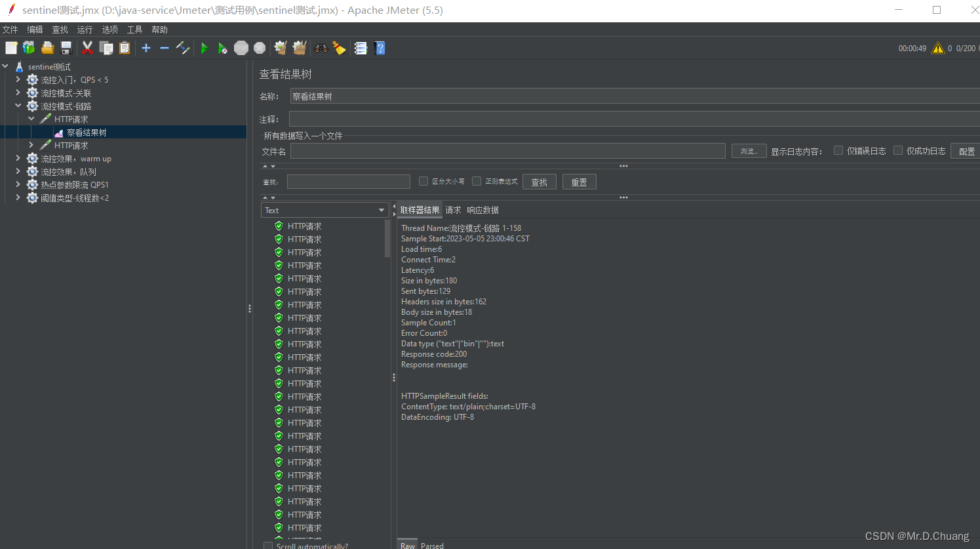The image size is (980, 549).
Task: Click the 注释 comment input field
Action: coord(635,119)
